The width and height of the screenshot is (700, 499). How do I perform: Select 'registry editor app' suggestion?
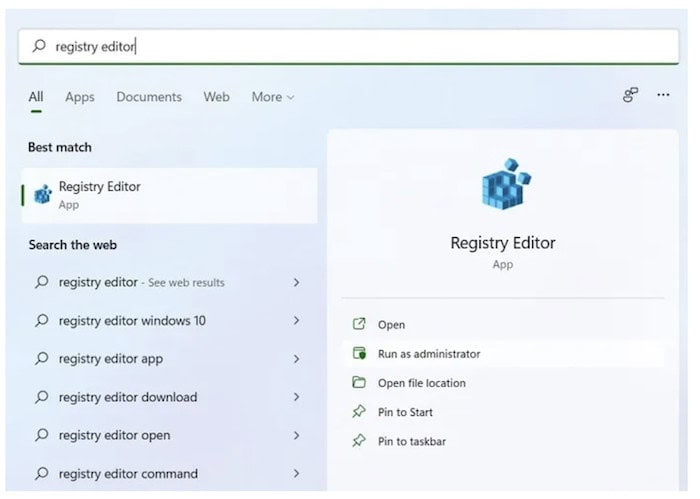[x=170, y=359]
